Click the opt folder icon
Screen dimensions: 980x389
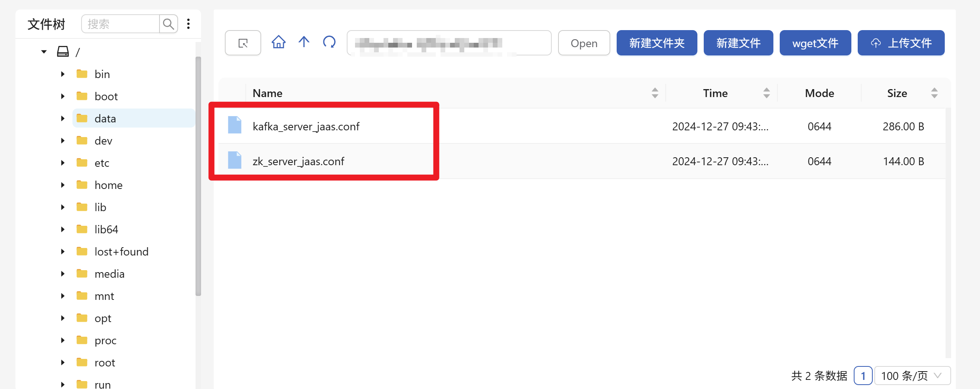[82, 318]
